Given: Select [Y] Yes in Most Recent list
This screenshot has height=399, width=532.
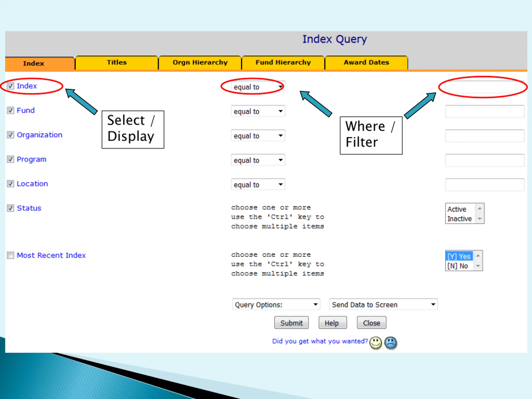Looking at the screenshot, I should [459, 256].
